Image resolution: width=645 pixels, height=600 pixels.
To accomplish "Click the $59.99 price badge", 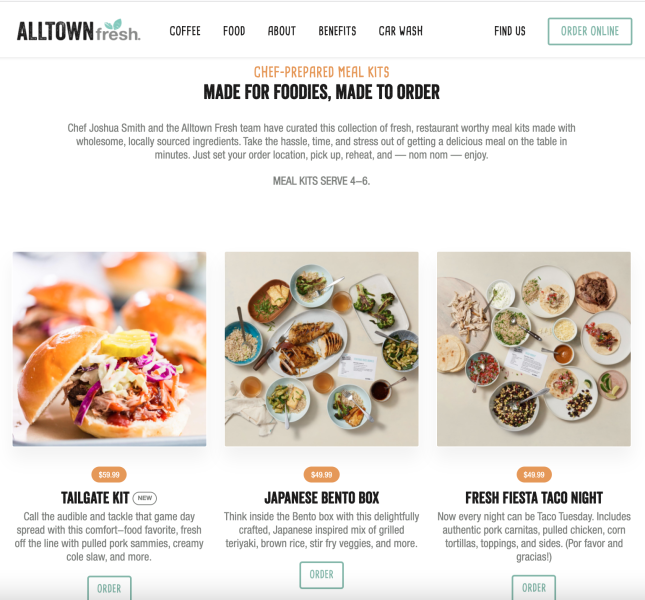I will pos(109,475).
